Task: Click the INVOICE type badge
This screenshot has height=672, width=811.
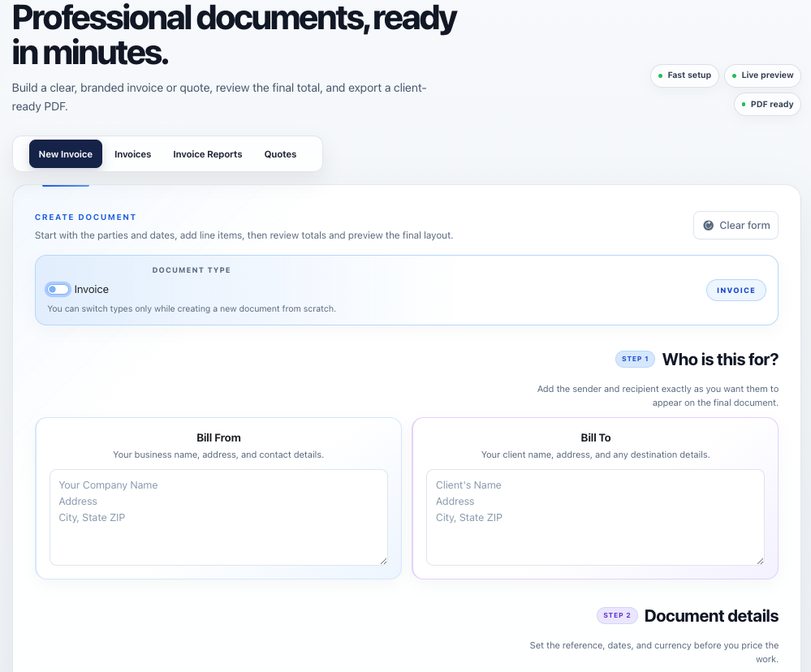Action: click(736, 291)
